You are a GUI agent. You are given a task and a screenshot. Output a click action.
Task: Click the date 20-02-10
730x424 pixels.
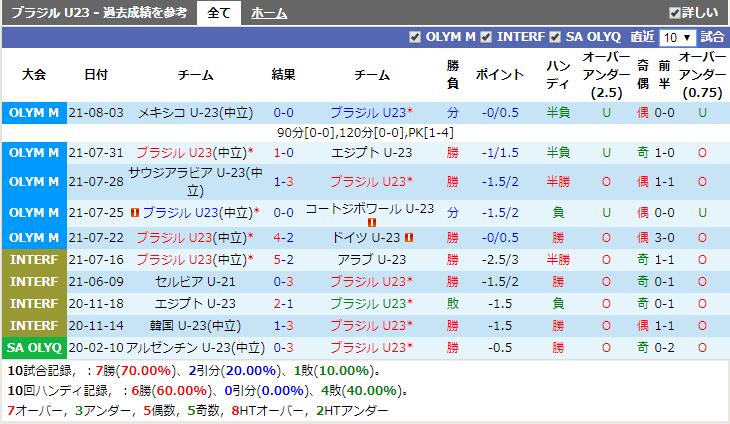pyautogui.click(x=96, y=348)
